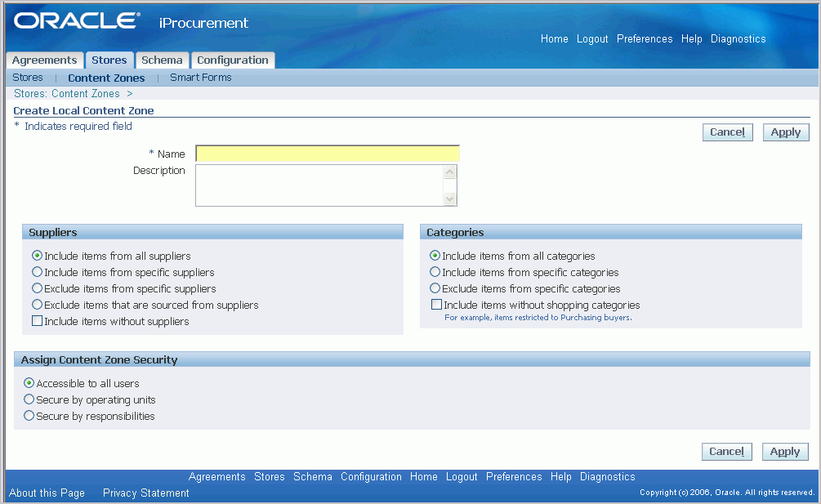Click the footer Home link
This screenshot has height=504, width=821.
click(x=424, y=477)
